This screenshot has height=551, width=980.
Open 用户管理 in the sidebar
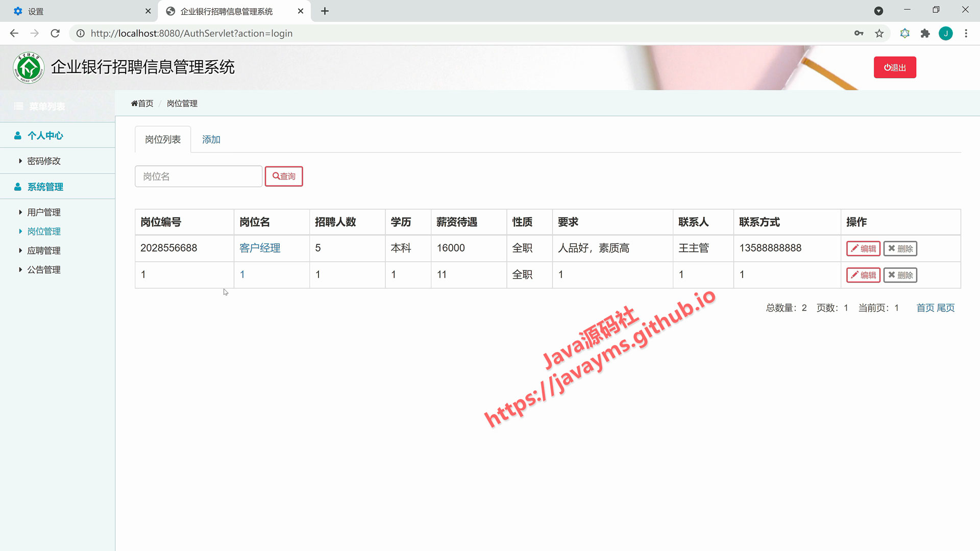(x=44, y=212)
